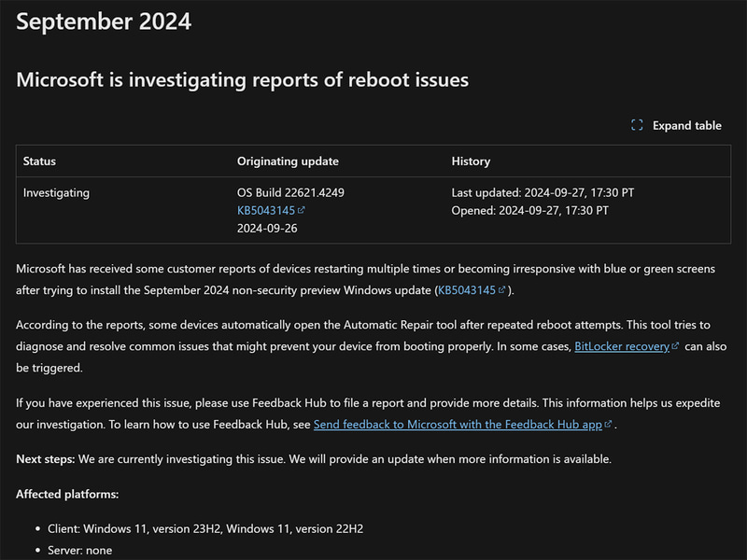Click the Server: none bullet
Viewport: 747px width, 560px height.
(x=80, y=551)
